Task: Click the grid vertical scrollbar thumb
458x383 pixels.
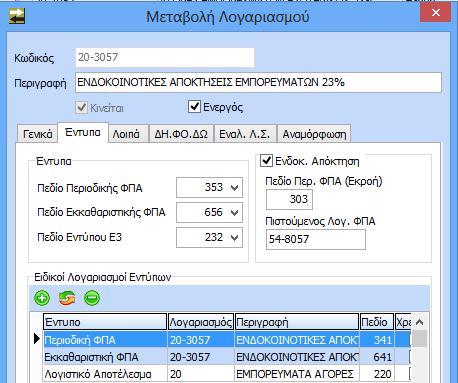Action: point(420,339)
